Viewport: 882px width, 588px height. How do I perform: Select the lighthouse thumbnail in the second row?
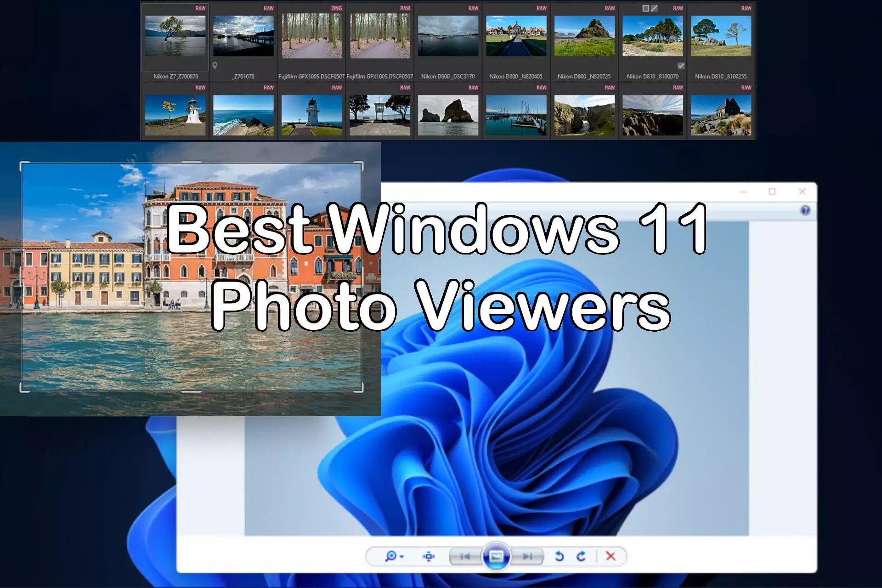312,114
